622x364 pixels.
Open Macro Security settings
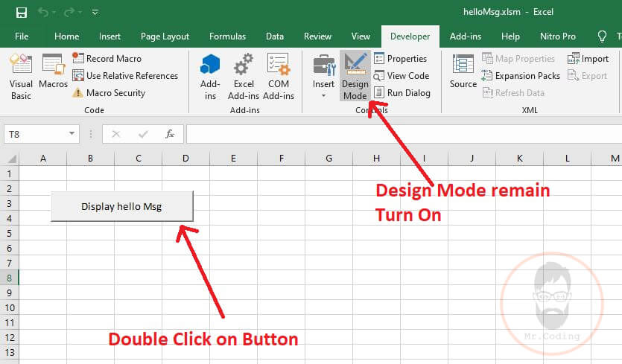(x=109, y=93)
